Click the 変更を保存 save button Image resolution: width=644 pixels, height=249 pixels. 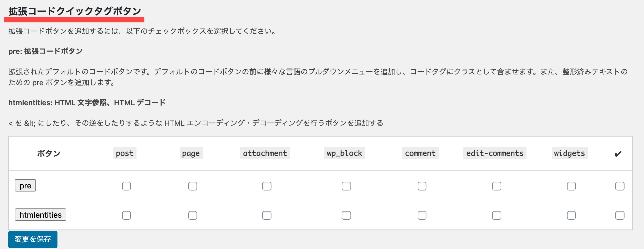[33, 239]
